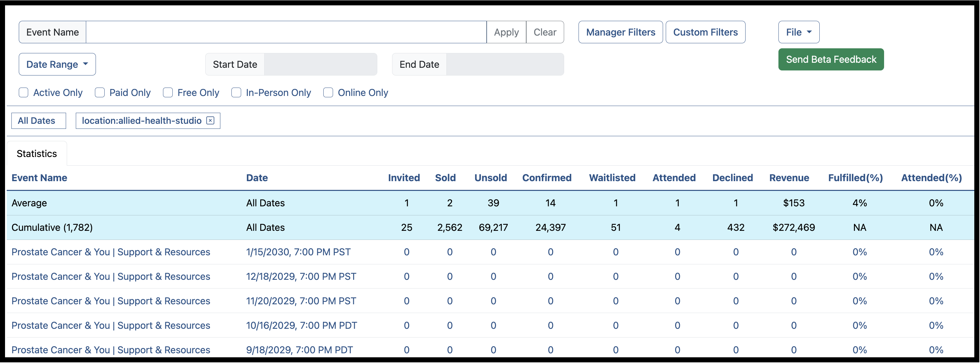
Task: Sort by the Date column header
Action: point(257,178)
